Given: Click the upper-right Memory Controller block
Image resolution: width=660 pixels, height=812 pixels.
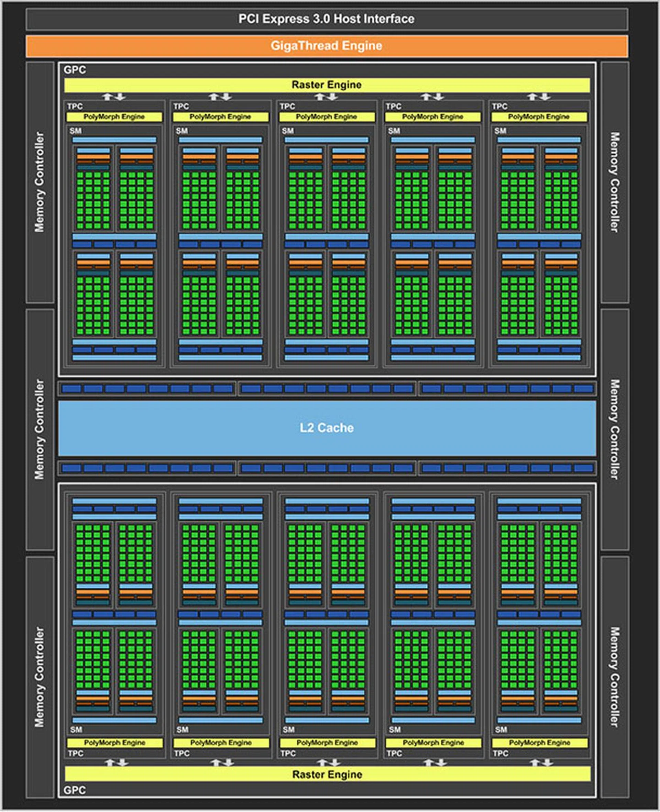Looking at the screenshot, I should [614, 182].
